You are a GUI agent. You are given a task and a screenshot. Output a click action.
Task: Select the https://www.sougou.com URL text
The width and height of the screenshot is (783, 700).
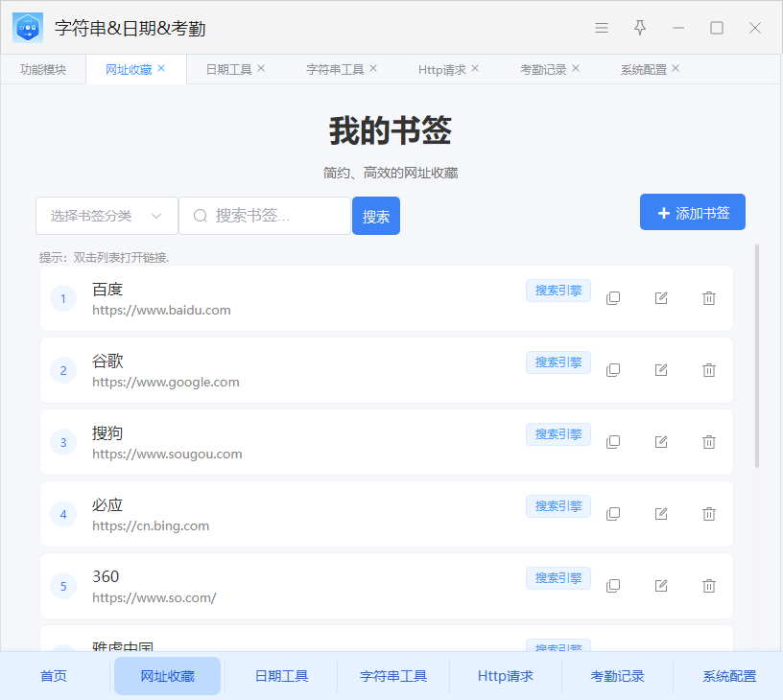coord(167,454)
